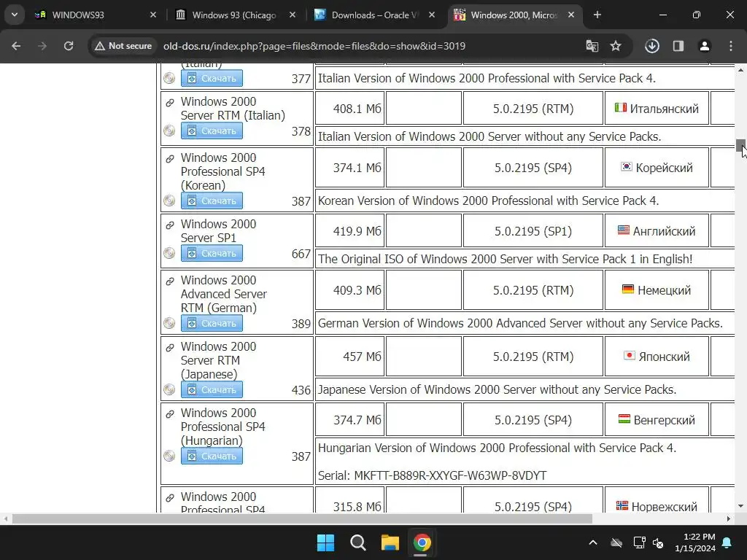Click link icon beside Windows 2000 Server RTM (Italian)
The height and width of the screenshot is (560, 747).
(169, 102)
